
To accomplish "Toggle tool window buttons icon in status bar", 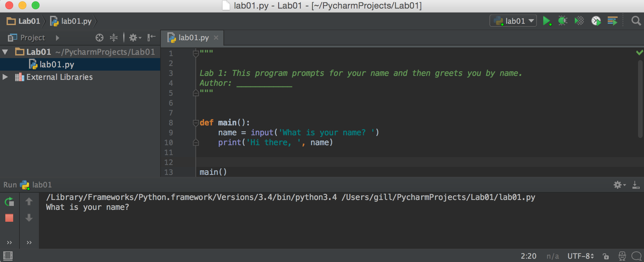I will 8,256.
